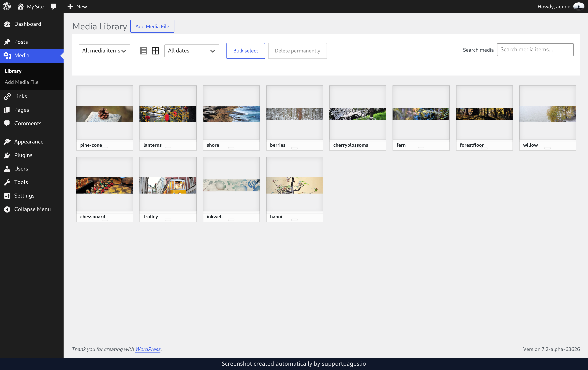Click the Users person icon
This screenshot has height=370, width=588.
click(x=7, y=169)
